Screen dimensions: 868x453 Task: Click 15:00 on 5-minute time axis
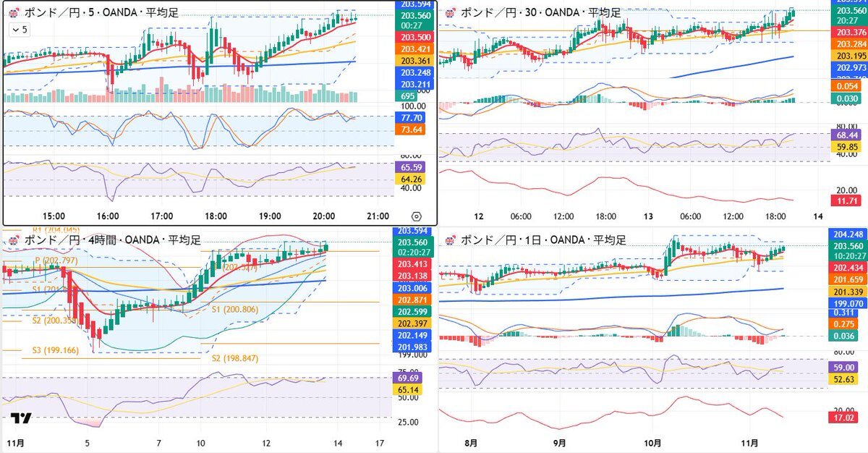coord(54,216)
